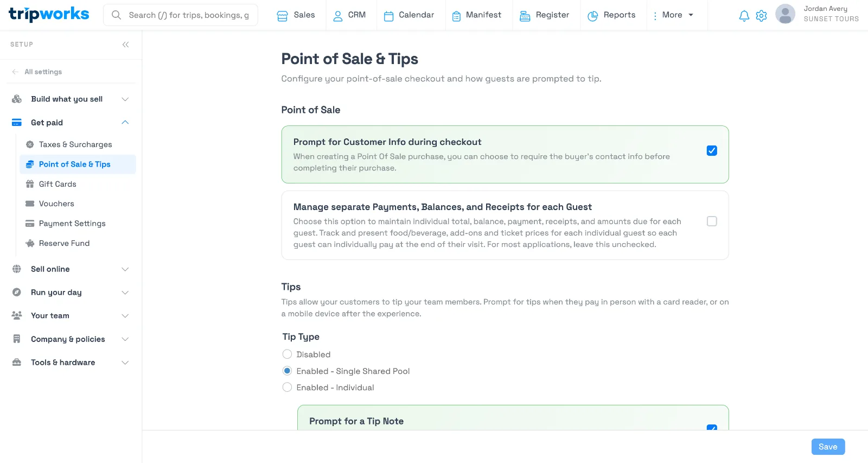Expand Your team section chevron
This screenshot has width=868, height=463.
[125, 316]
